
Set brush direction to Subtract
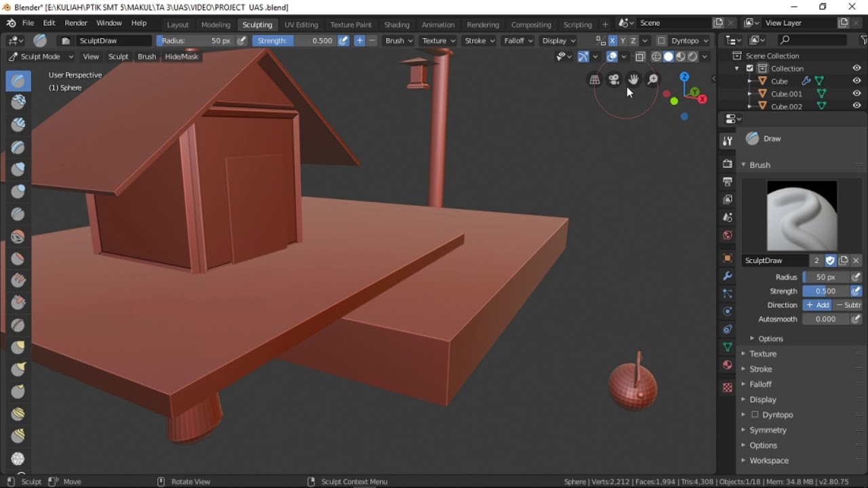pos(848,305)
